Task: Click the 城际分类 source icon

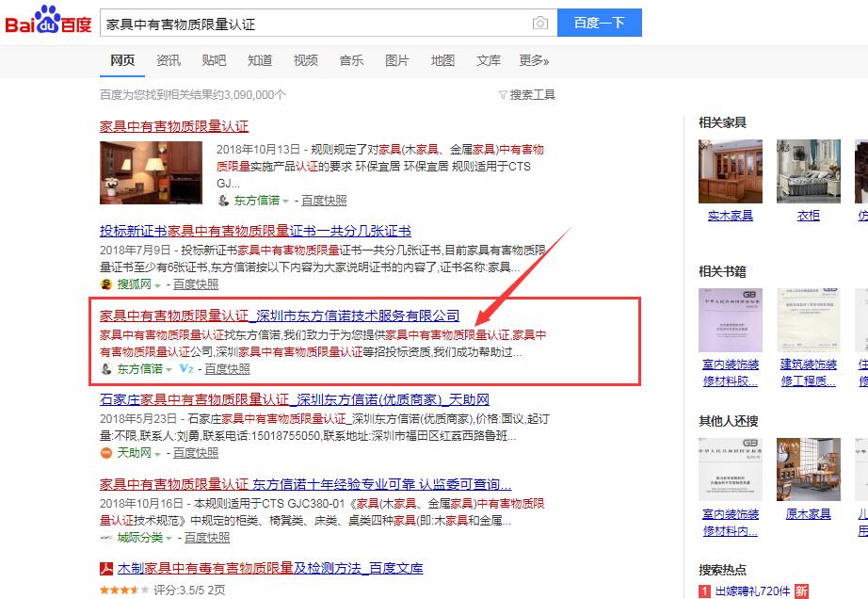Action: (107, 538)
